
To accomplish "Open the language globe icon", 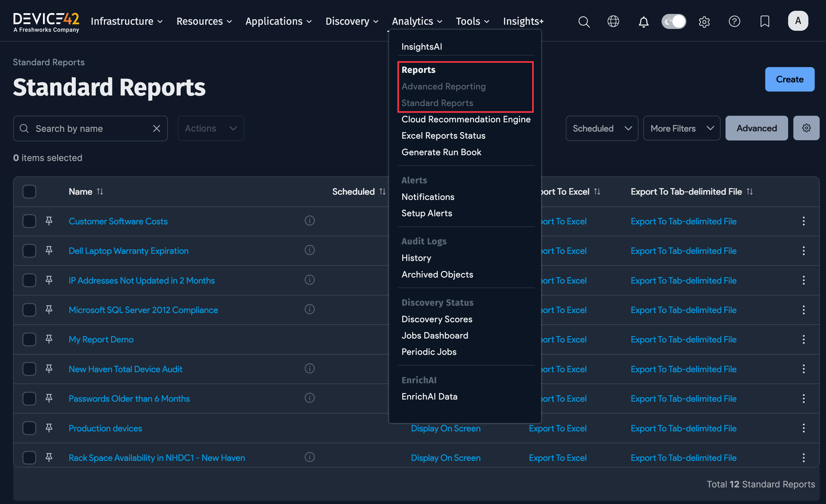I will [613, 21].
